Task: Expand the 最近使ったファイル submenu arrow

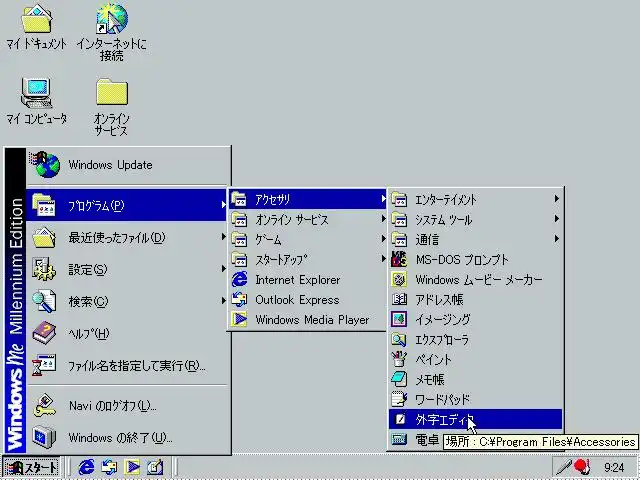Action: [224, 237]
